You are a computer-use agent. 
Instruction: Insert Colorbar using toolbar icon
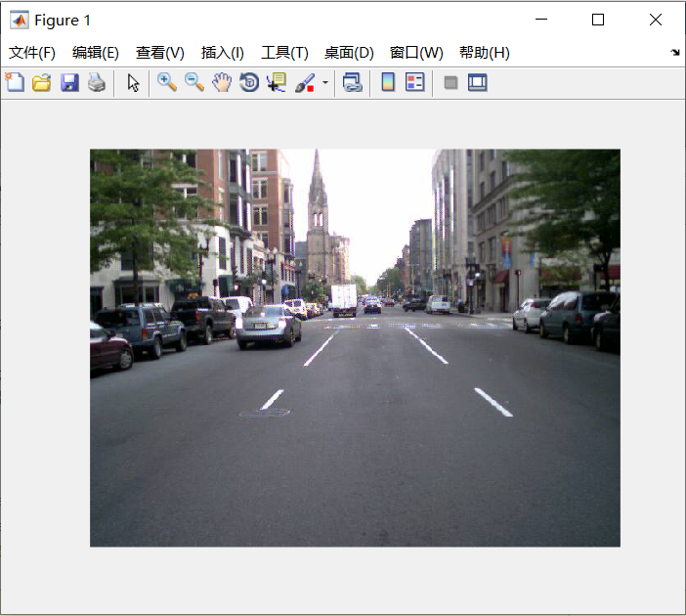(x=388, y=82)
